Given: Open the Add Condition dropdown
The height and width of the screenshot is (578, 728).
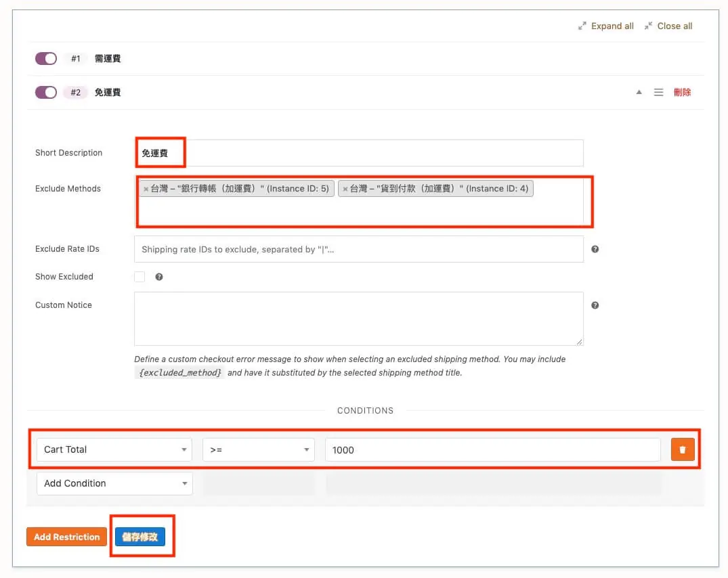Looking at the screenshot, I should (114, 483).
